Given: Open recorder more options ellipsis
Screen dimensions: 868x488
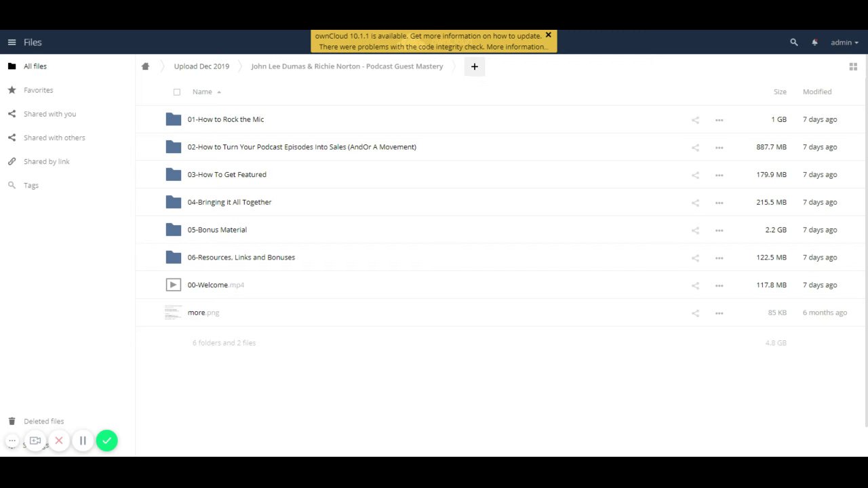Looking at the screenshot, I should point(12,441).
